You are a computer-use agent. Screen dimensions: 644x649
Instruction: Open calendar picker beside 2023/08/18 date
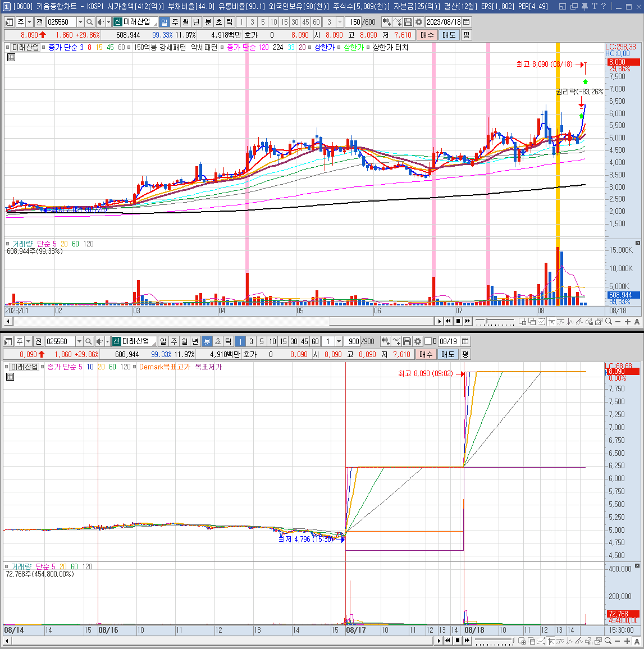point(467,22)
